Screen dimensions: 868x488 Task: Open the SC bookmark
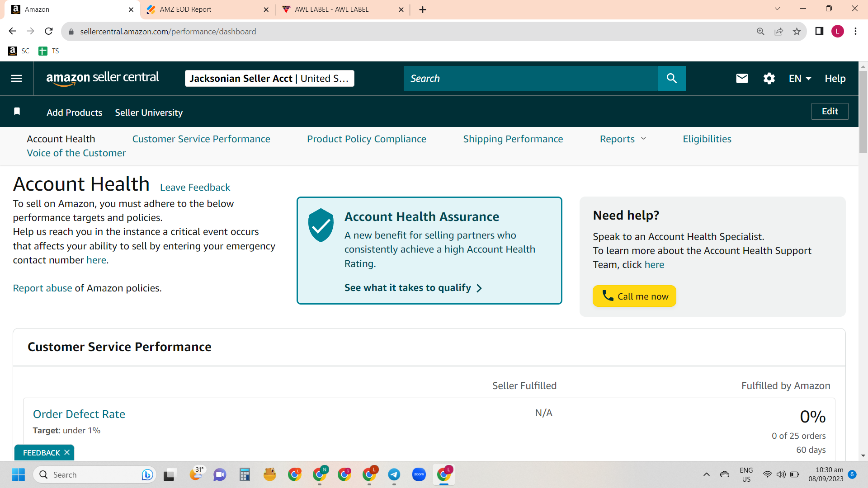(x=19, y=51)
